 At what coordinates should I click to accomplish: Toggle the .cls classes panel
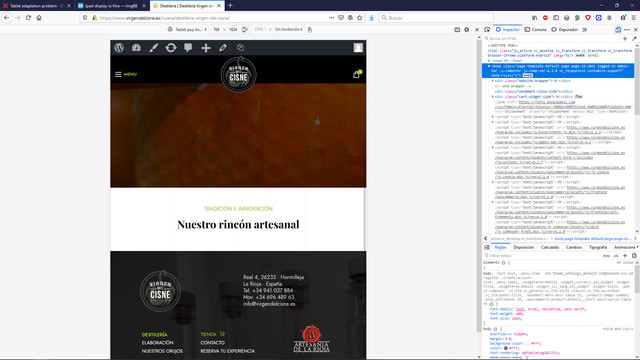click(616, 256)
